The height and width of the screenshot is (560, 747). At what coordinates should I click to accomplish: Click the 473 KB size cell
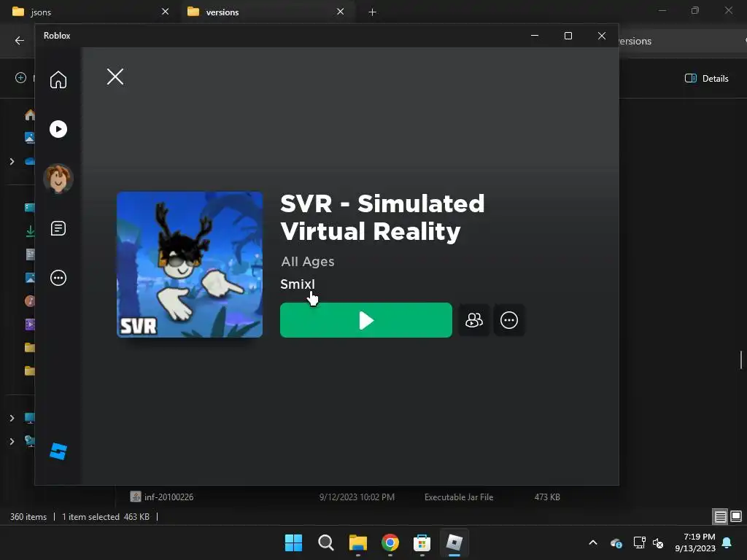click(x=547, y=497)
